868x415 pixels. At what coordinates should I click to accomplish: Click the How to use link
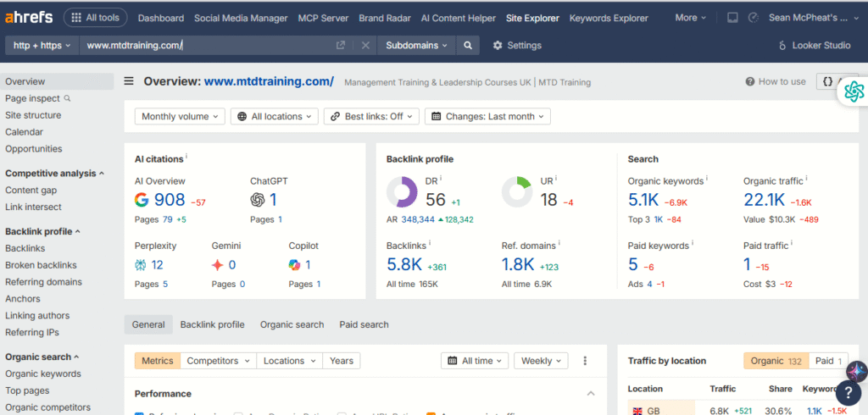coord(776,81)
